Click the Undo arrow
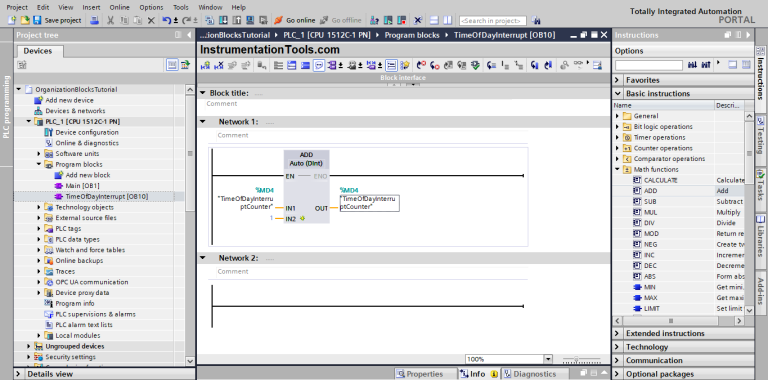768x380 pixels. click(x=167, y=21)
